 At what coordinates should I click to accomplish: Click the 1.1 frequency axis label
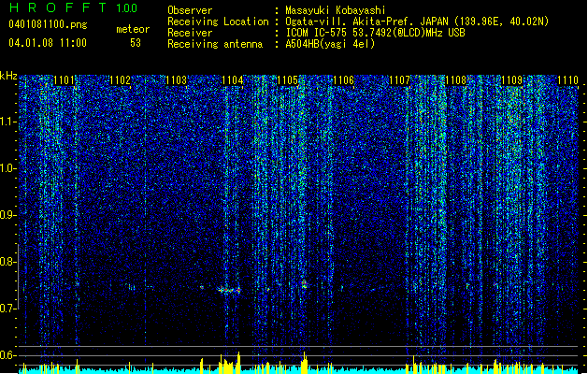pos(8,122)
